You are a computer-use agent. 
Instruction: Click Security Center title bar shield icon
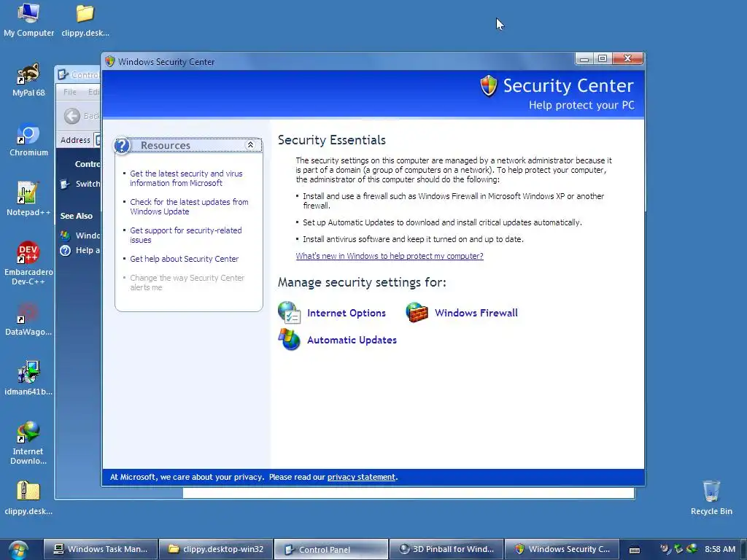[x=110, y=61]
